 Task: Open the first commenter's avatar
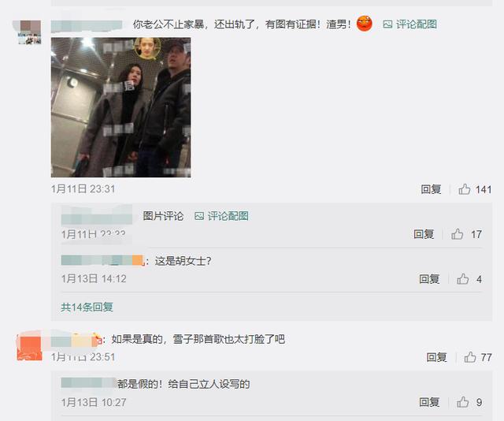(x=30, y=32)
